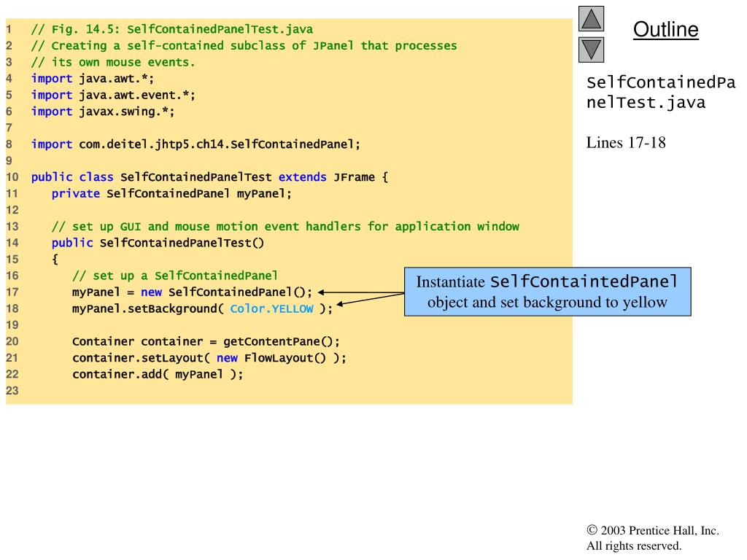
Task: Click the 'new FlowLayout()' setLayout line
Action: (x=209, y=358)
